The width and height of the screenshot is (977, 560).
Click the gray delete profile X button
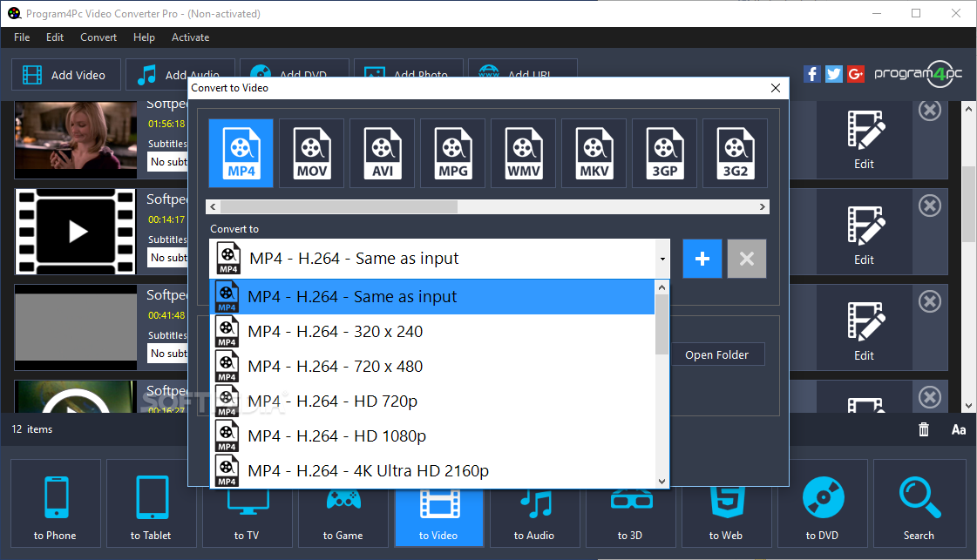coord(746,259)
